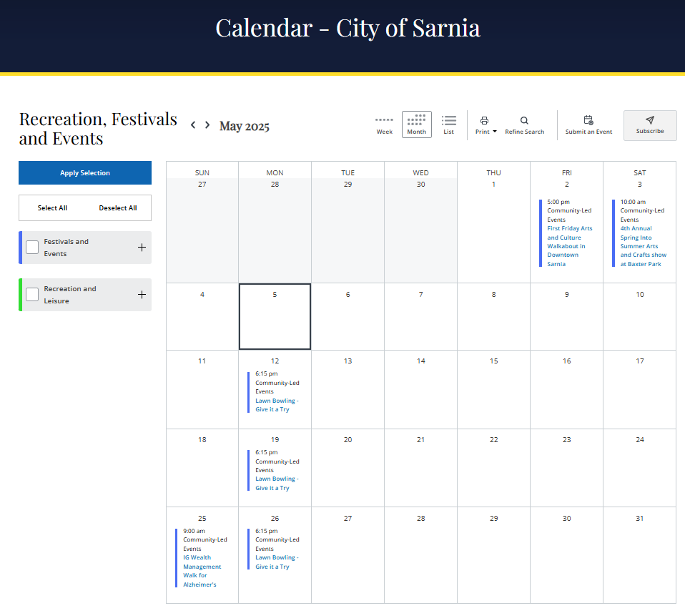Switch to Month view
The image size is (685, 616).
(x=417, y=124)
